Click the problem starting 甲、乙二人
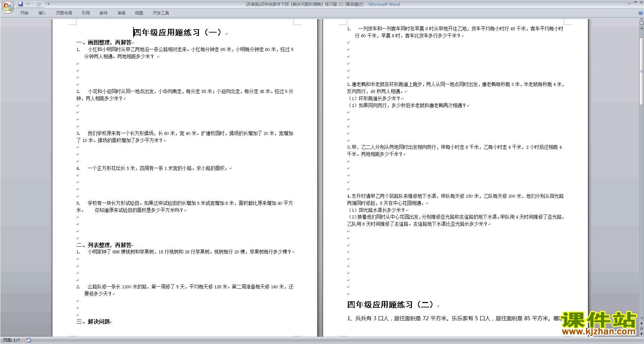Viewport: 644px width, 344px height. click(x=454, y=151)
